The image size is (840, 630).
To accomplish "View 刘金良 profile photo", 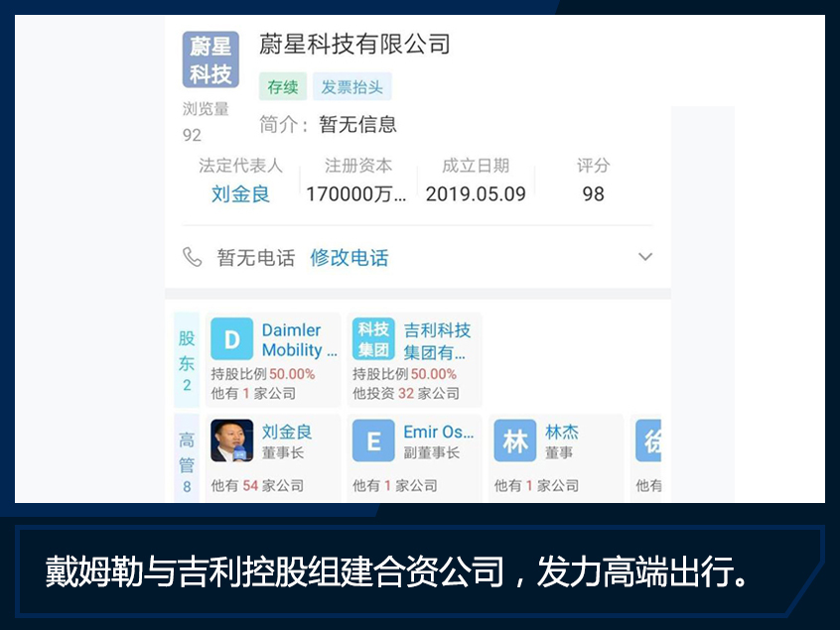I will coord(232,441).
